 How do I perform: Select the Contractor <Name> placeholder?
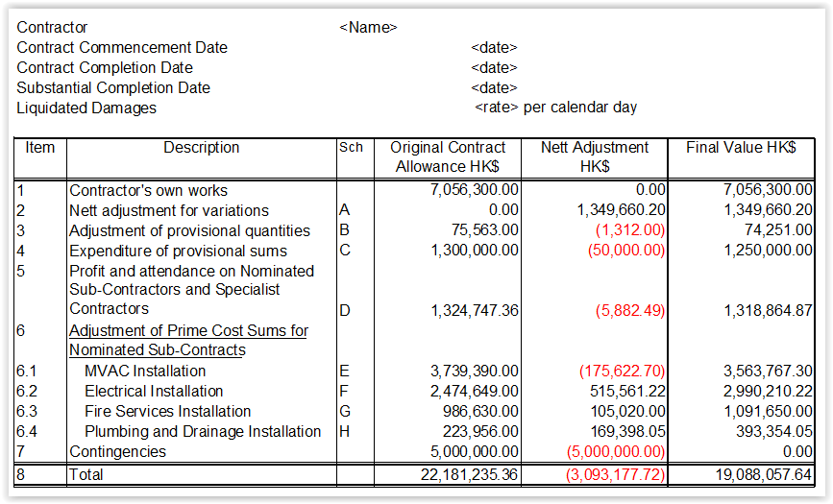(368, 27)
